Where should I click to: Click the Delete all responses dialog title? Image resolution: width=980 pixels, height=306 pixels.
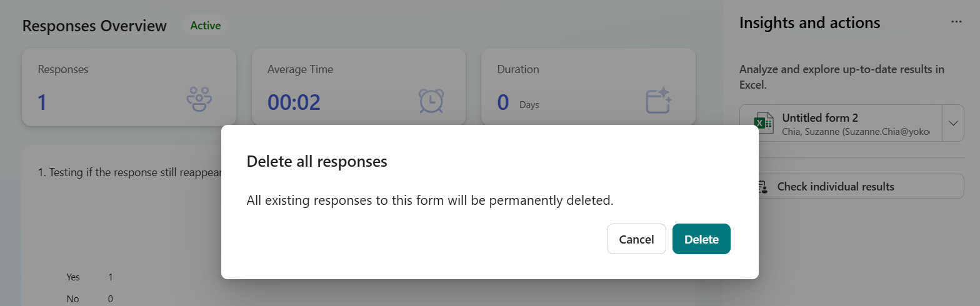[317, 162]
